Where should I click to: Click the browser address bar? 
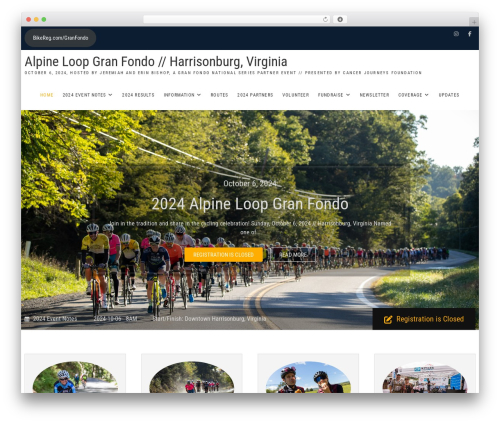[x=237, y=19]
